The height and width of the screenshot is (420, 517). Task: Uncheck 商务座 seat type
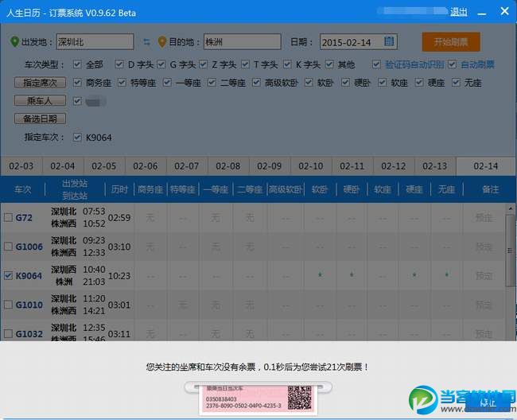[77, 83]
